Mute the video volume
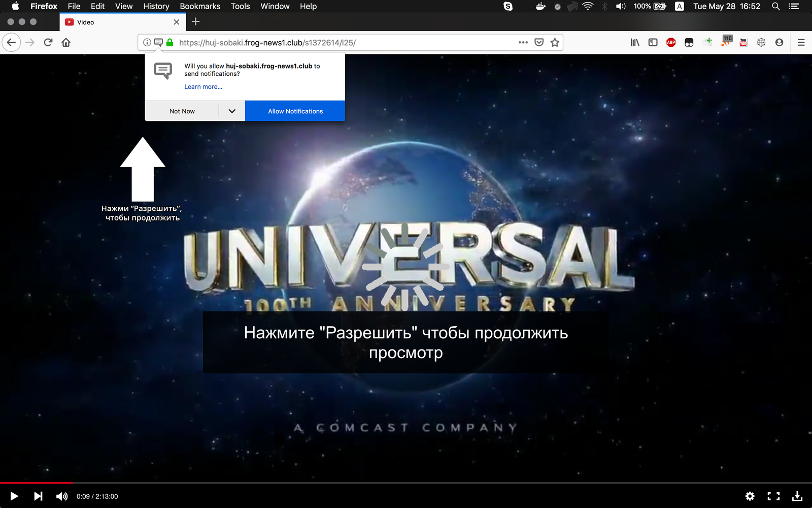 point(61,496)
